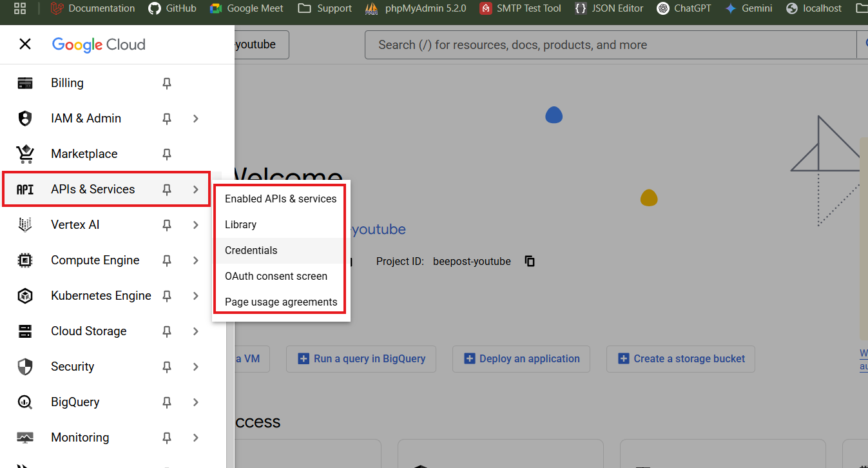The image size is (868, 468).
Task: Open the JSON Editor bookmark
Action: 609,8
